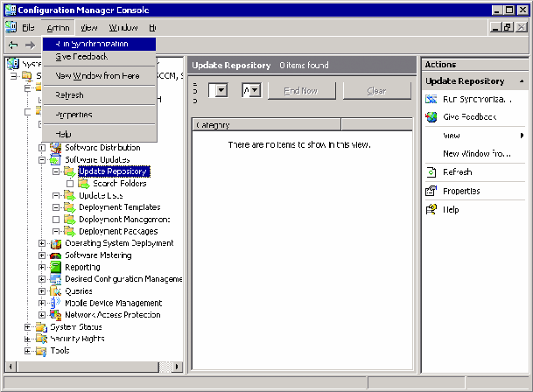Click the System Status folder icon

tap(41, 327)
